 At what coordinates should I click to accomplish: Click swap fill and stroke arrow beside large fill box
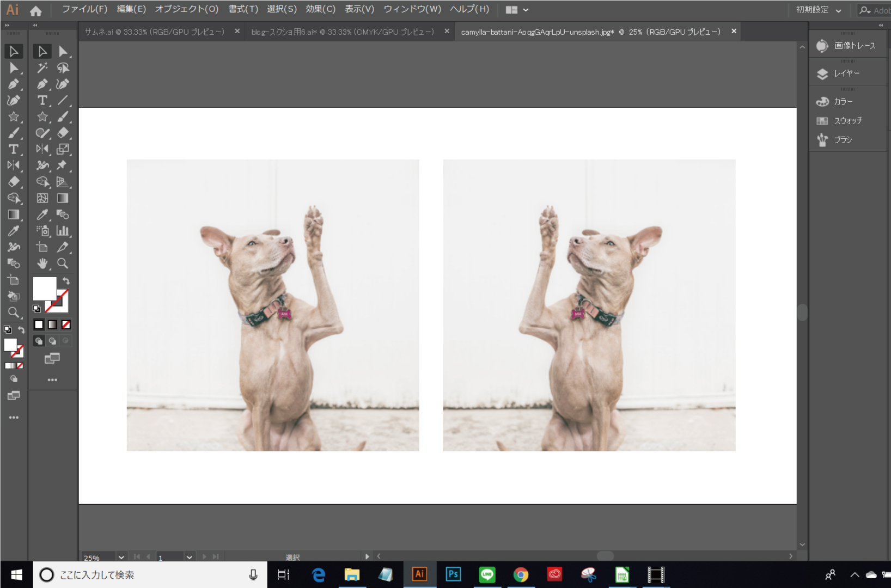66,281
